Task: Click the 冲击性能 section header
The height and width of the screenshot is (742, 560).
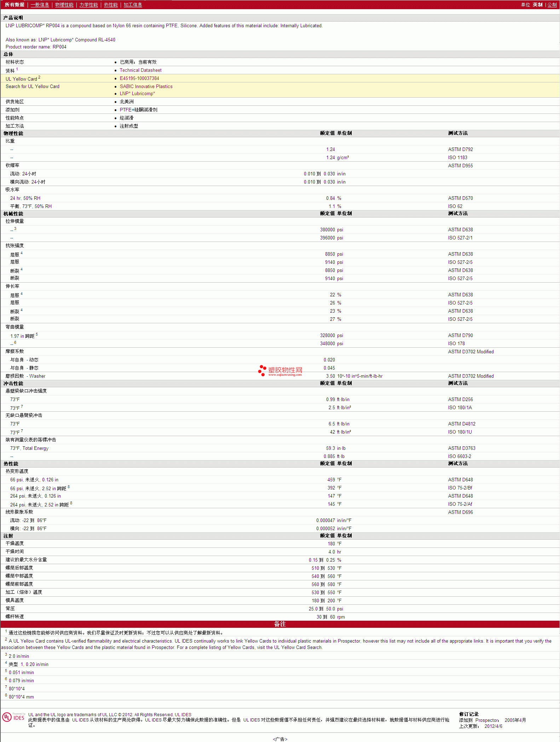Action: (x=13, y=384)
